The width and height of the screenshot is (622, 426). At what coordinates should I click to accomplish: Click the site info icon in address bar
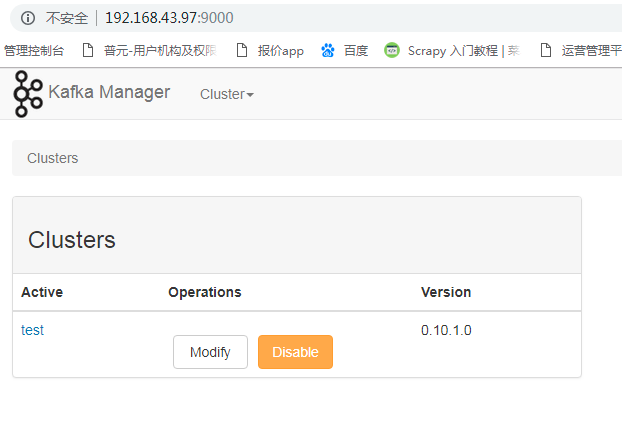pos(28,18)
